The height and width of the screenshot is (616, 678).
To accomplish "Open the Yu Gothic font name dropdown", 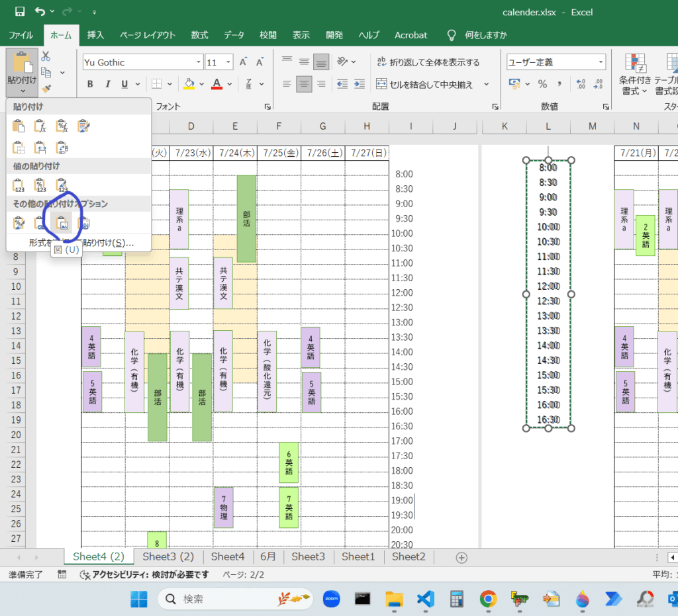I will click(197, 63).
